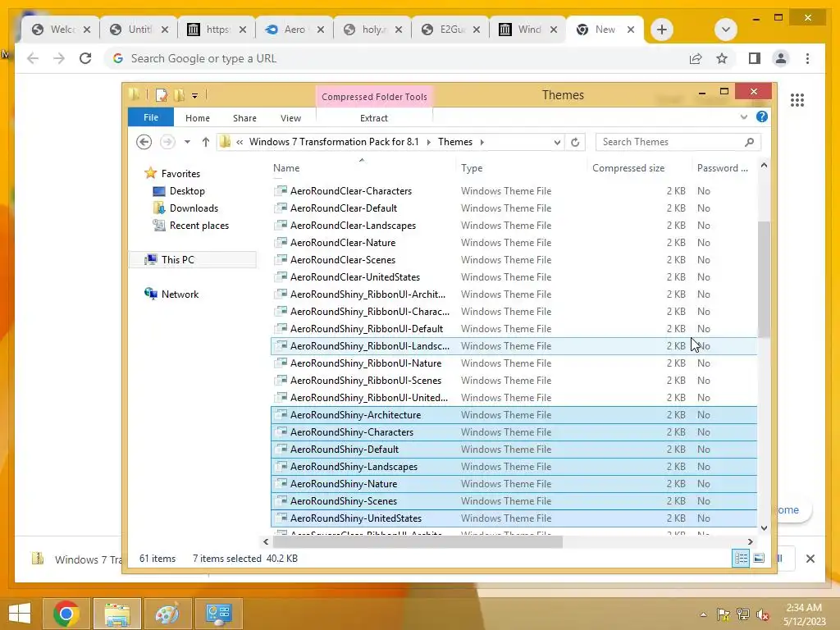The height and width of the screenshot is (630, 840).
Task: Click horizontal scrollbar right arrow
Action: (750, 541)
